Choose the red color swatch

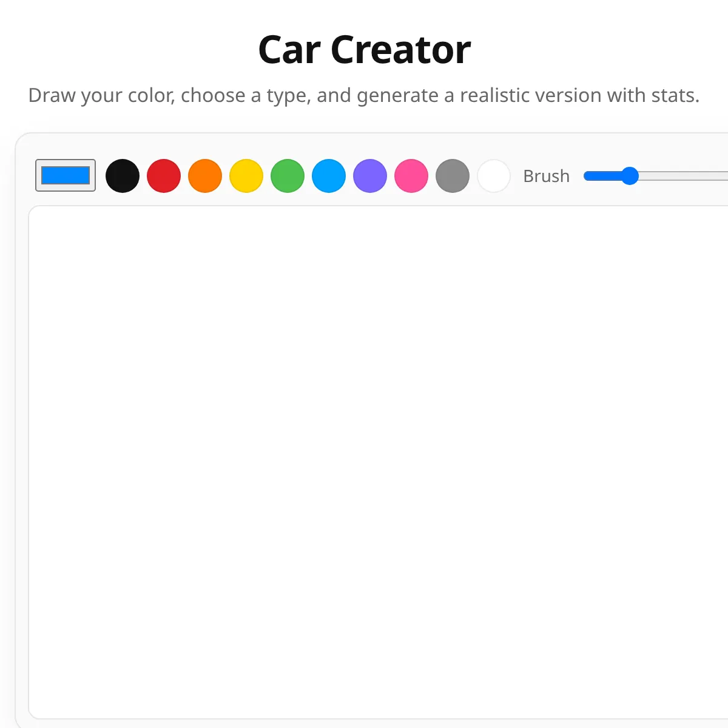(x=164, y=176)
